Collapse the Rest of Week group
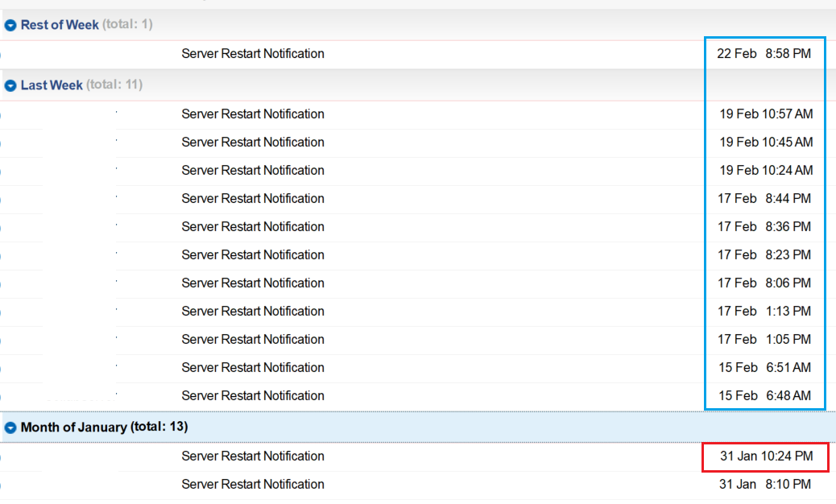836x504 pixels. click(x=10, y=25)
